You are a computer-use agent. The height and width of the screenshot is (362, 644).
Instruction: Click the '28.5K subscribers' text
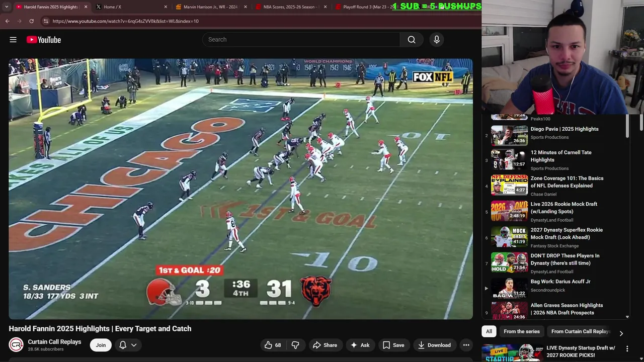tap(46, 349)
